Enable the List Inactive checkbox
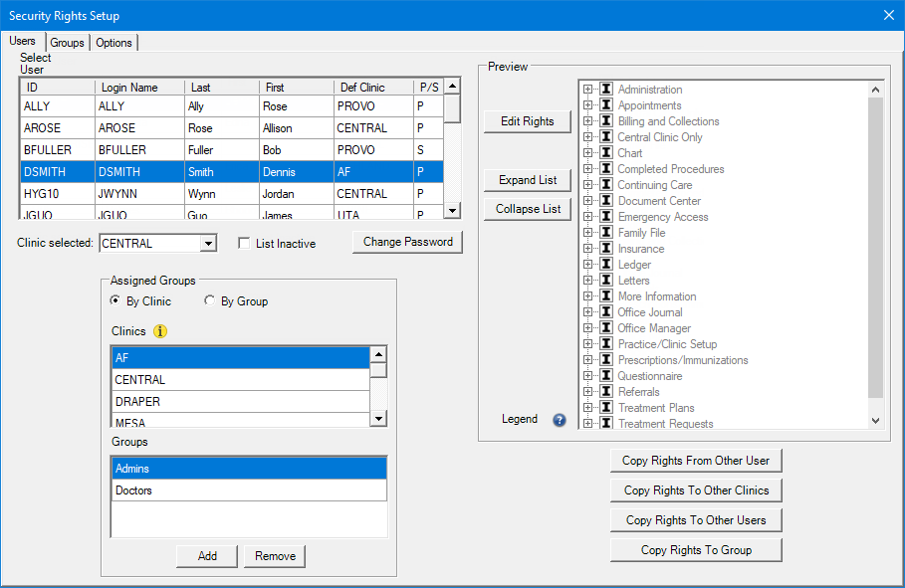Image resolution: width=905 pixels, height=588 pixels. coord(244,244)
